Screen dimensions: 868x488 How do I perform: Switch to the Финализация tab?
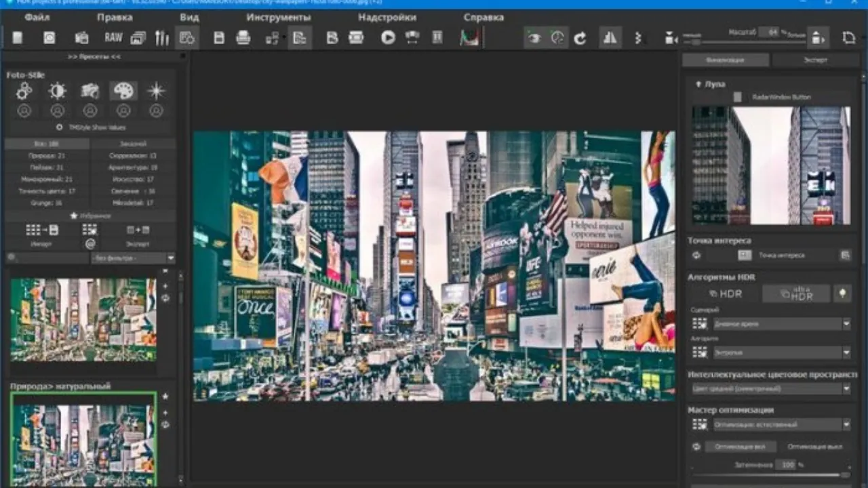point(725,60)
